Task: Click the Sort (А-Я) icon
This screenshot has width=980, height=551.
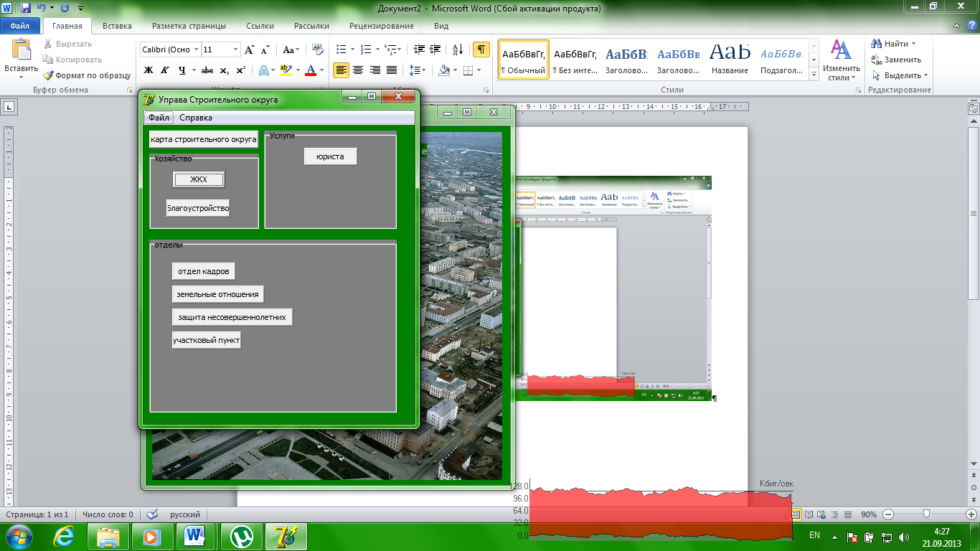Action: tap(456, 50)
